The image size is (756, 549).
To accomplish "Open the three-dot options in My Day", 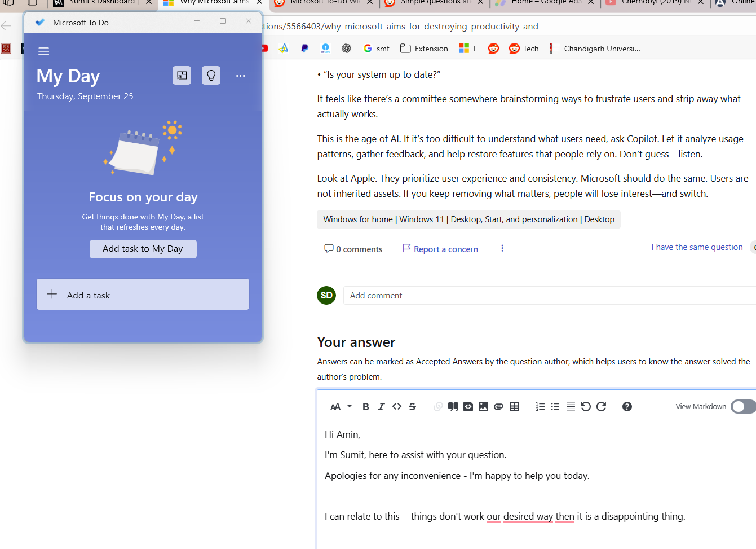I will pyautogui.click(x=241, y=76).
